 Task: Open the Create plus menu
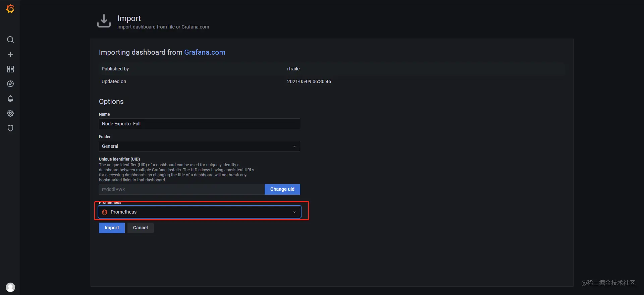click(x=10, y=54)
